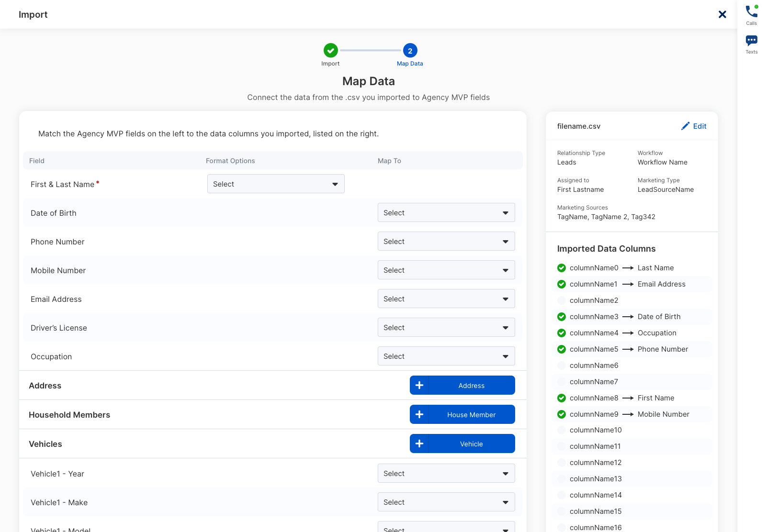Go to the Map Data step 2

point(410,51)
